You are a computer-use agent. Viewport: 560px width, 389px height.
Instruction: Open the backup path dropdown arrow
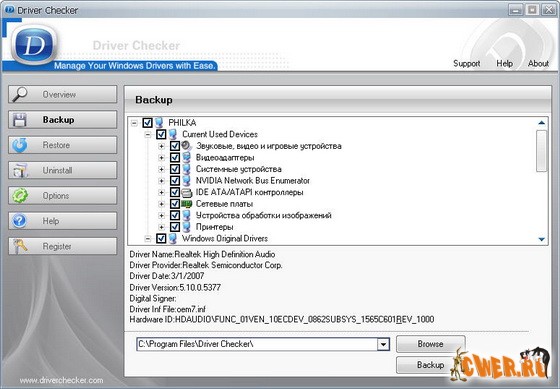click(383, 344)
